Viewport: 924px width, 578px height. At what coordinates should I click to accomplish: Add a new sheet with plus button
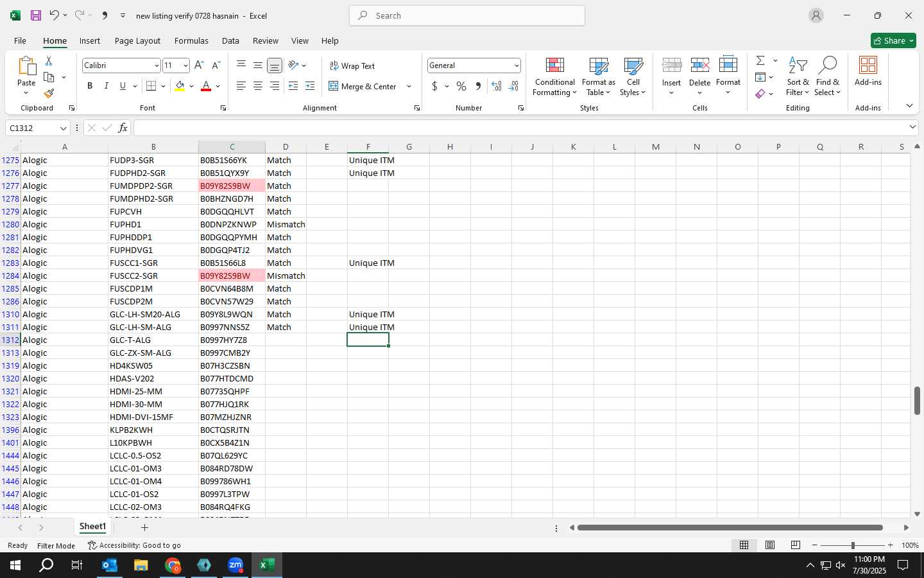click(x=145, y=527)
